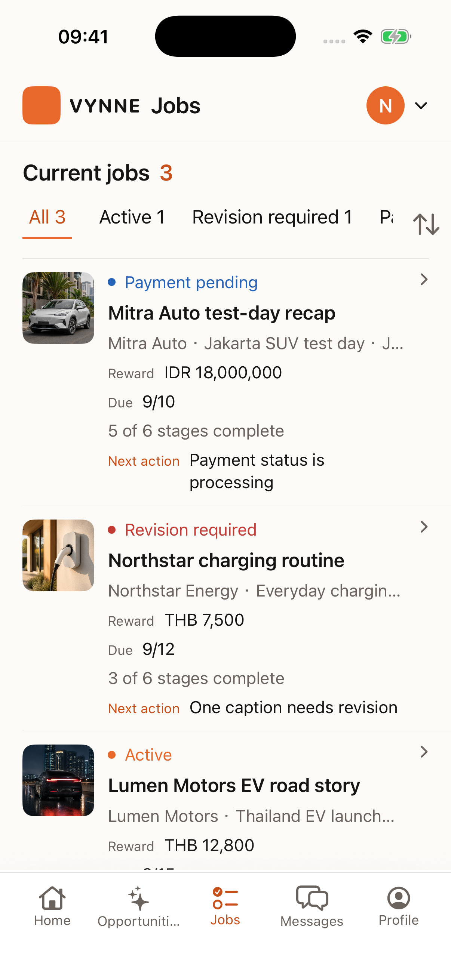Screen dimensions: 451x980
Task: Tap the partially visible Payment tab
Action: 386,217
